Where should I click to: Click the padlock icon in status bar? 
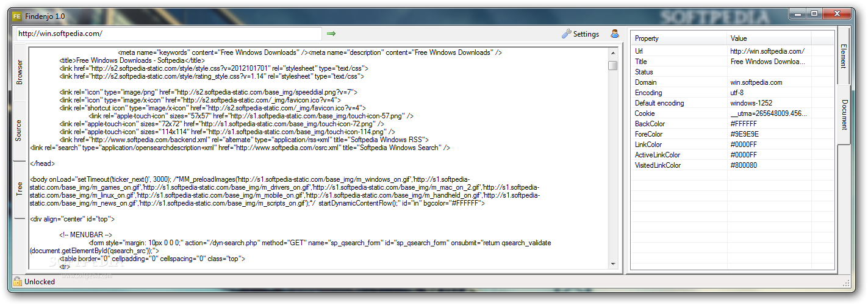click(x=16, y=282)
